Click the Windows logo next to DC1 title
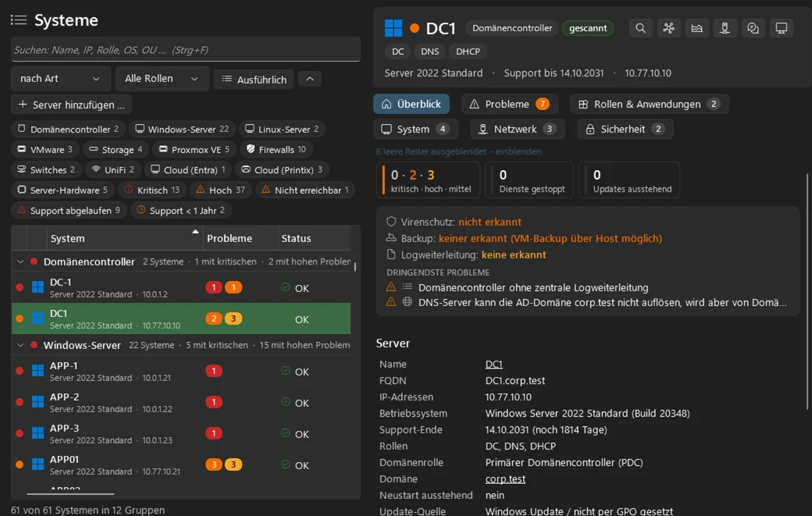812x516 pixels. click(x=394, y=28)
